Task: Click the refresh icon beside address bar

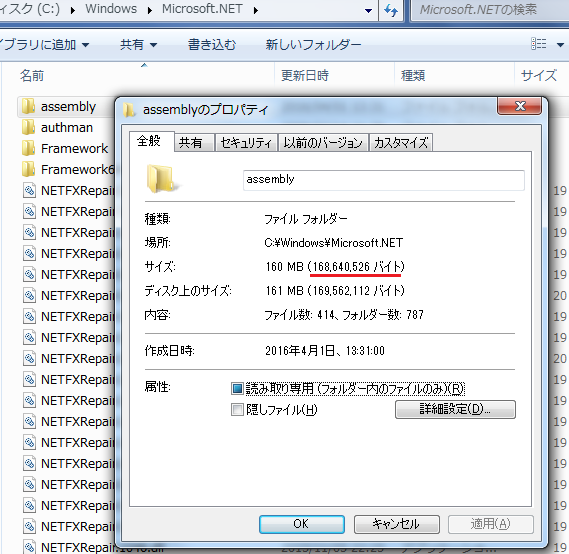Action: (x=391, y=10)
